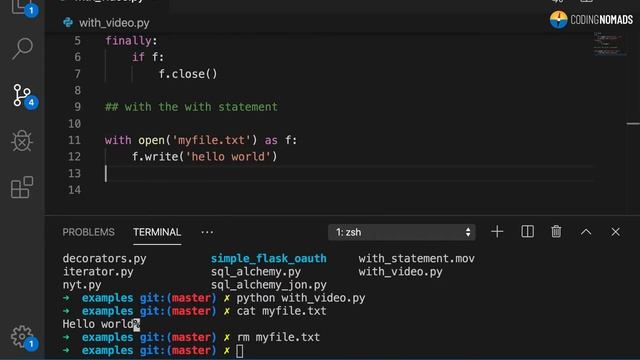Kill terminal with trash icon
Viewport: 640px width, 360px height.
[556, 231]
